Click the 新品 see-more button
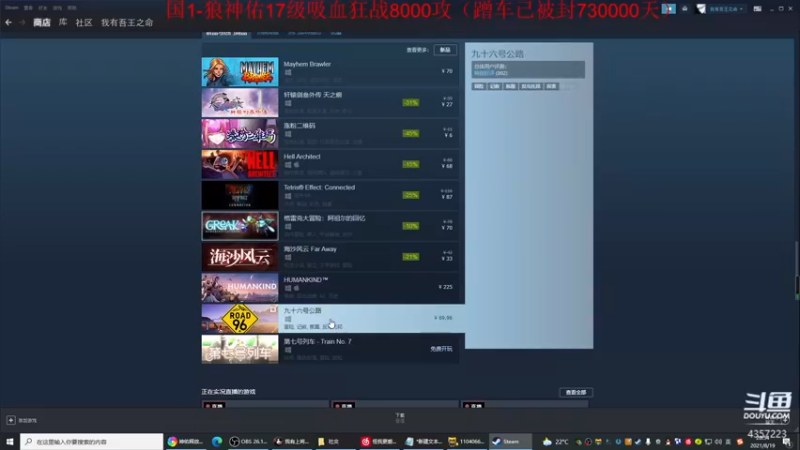The width and height of the screenshot is (800, 450). [x=445, y=50]
